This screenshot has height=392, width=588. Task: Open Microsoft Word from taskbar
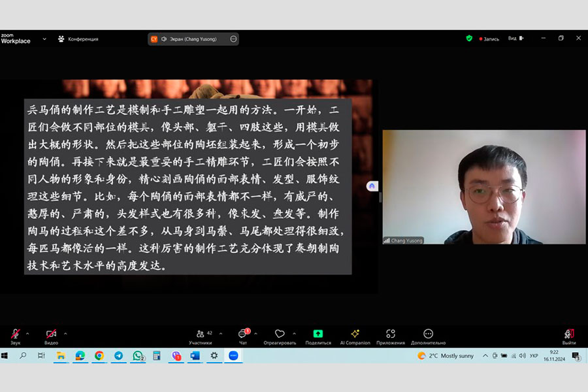point(195,355)
